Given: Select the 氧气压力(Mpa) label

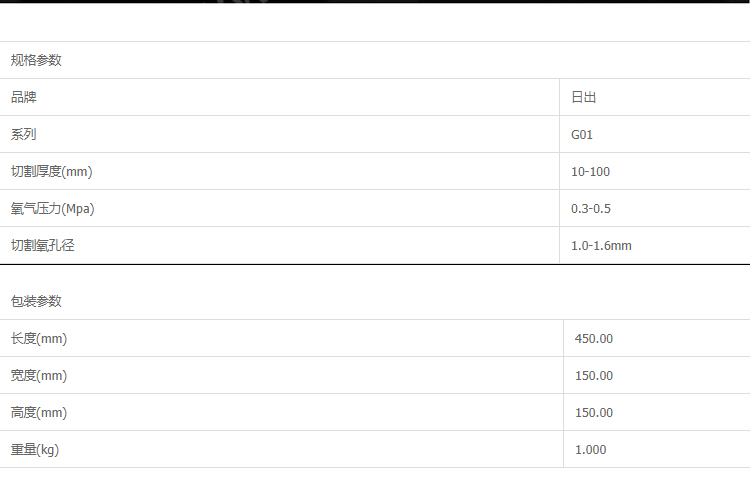Looking at the screenshot, I should pos(52,208).
